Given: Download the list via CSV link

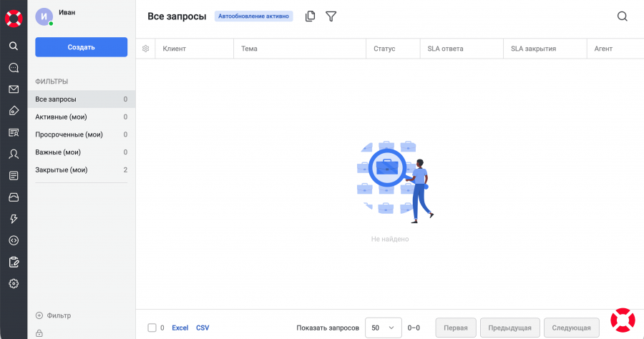Looking at the screenshot, I should pyautogui.click(x=203, y=328).
